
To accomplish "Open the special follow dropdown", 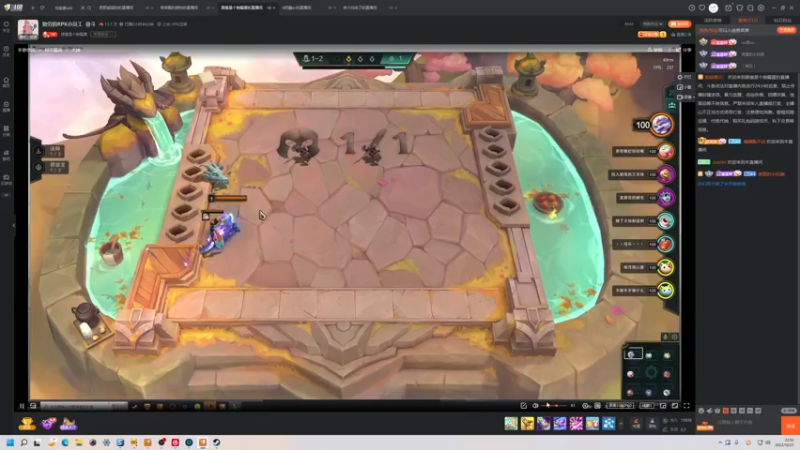I will coord(653,24).
